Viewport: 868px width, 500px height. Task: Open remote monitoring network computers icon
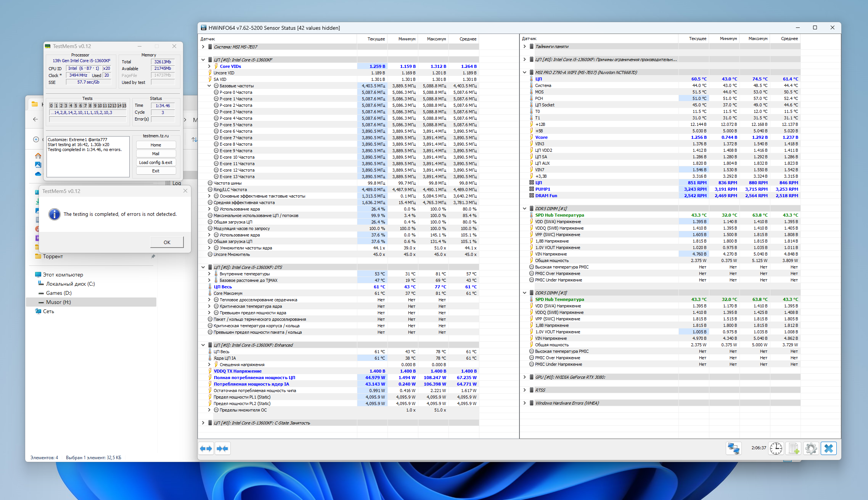click(733, 448)
